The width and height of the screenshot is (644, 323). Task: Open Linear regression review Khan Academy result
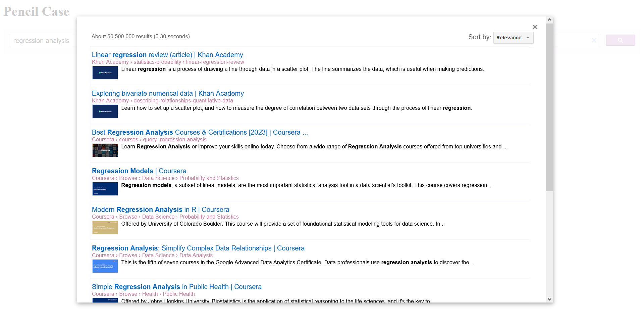(167, 55)
